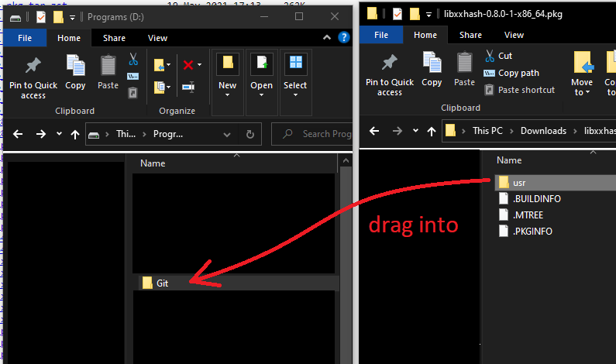Switch to Home tab in libxxhash window
Viewport: 616px width, 364px height.
point(425,35)
